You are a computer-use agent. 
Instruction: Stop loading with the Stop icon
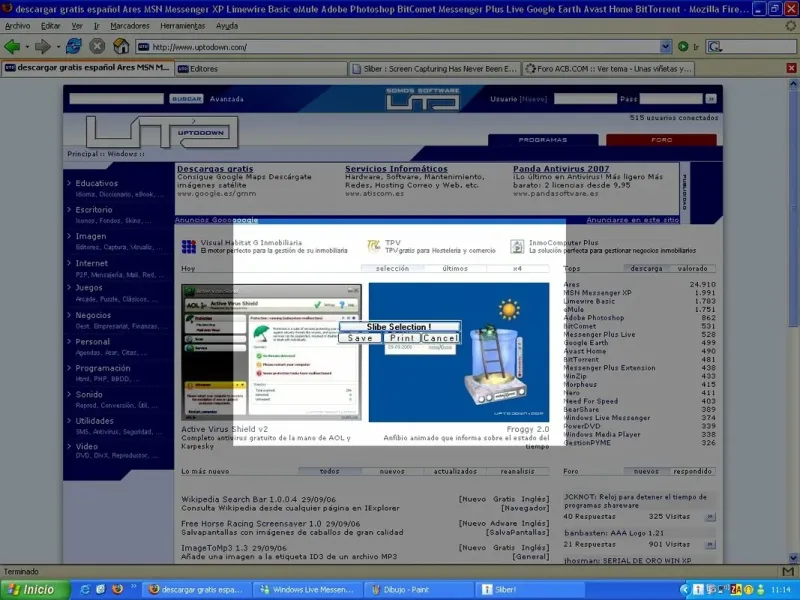[x=97, y=46]
